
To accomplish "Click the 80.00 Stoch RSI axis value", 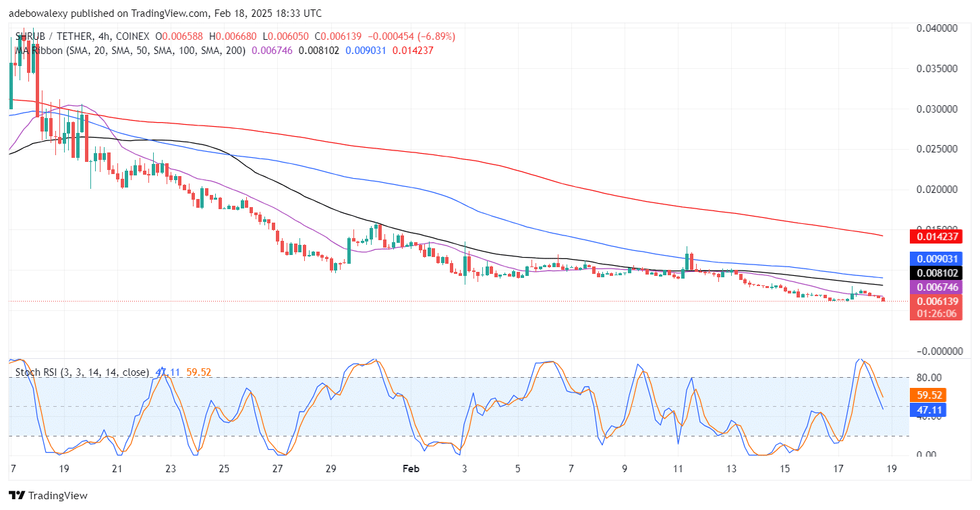I will [929, 378].
